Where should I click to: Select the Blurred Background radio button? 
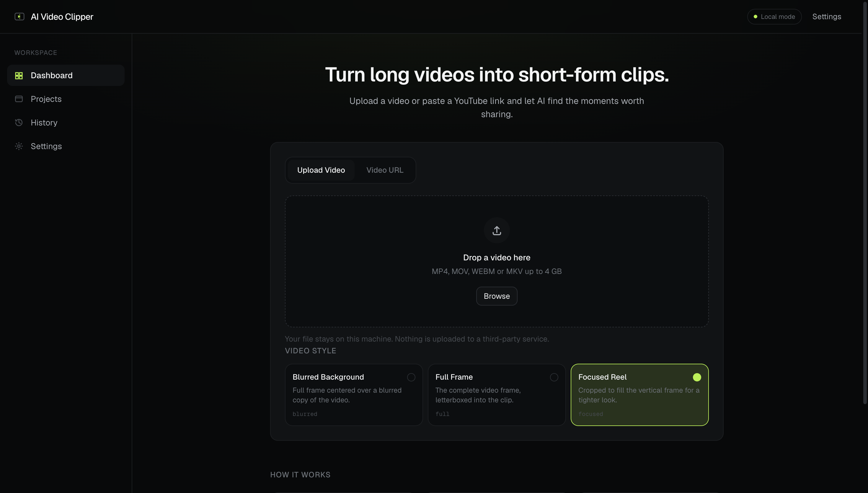pos(411,377)
